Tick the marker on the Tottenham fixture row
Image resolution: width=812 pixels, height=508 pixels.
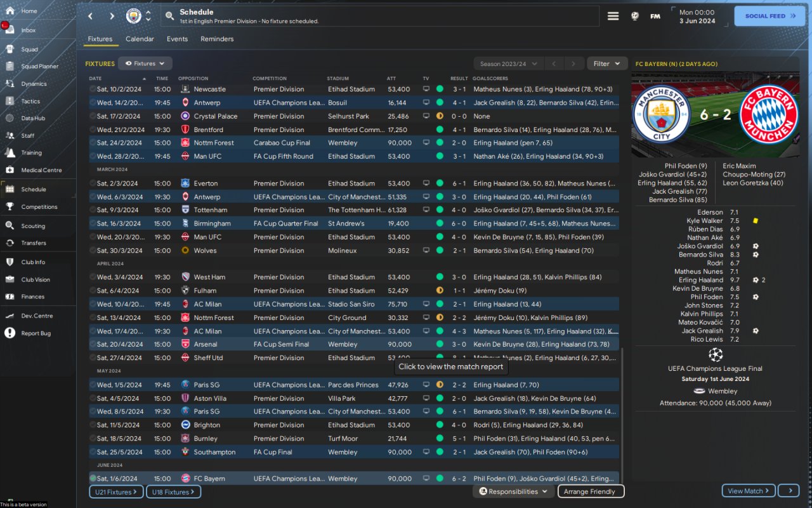tap(93, 210)
